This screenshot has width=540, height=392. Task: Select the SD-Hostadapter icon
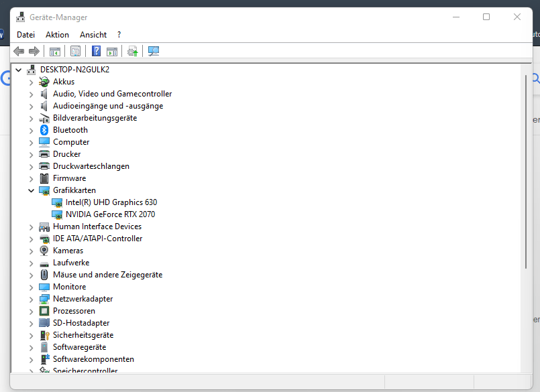44,323
